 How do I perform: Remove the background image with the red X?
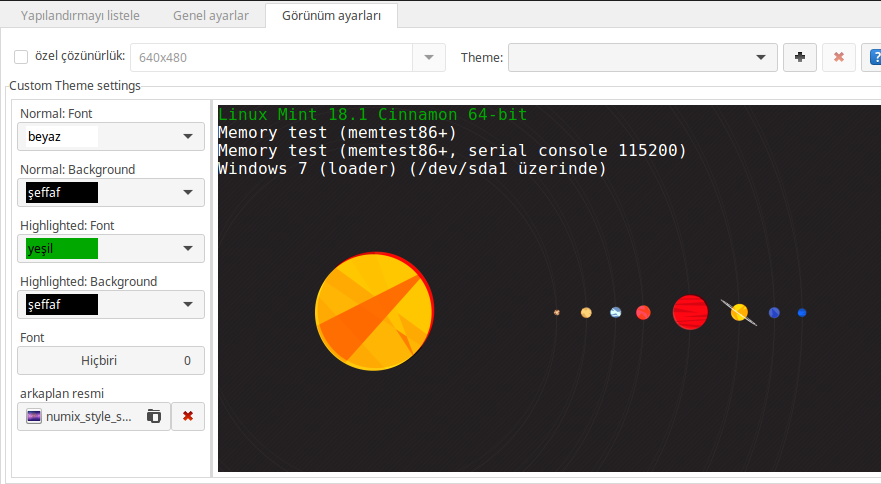pos(188,417)
